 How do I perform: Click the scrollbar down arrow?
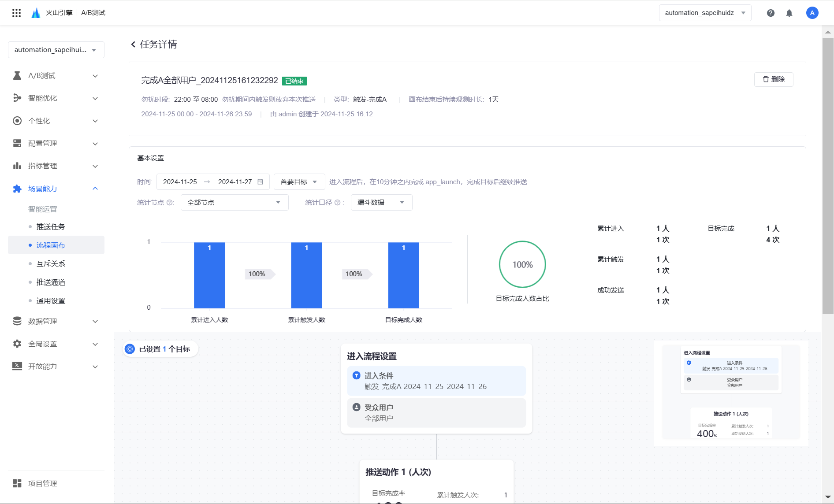pos(828,497)
